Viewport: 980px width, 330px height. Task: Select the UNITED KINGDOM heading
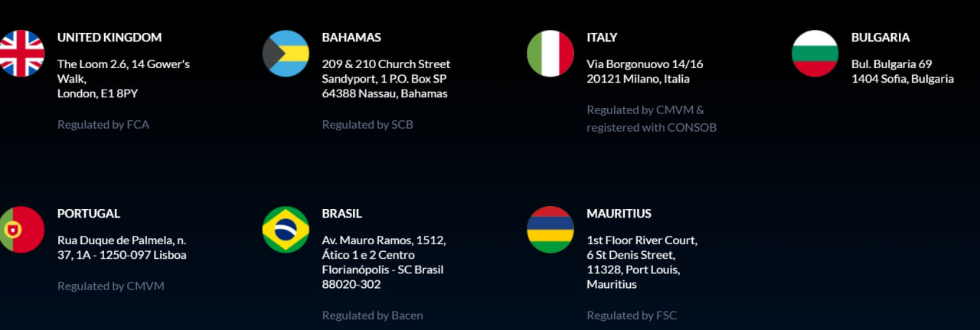109,38
